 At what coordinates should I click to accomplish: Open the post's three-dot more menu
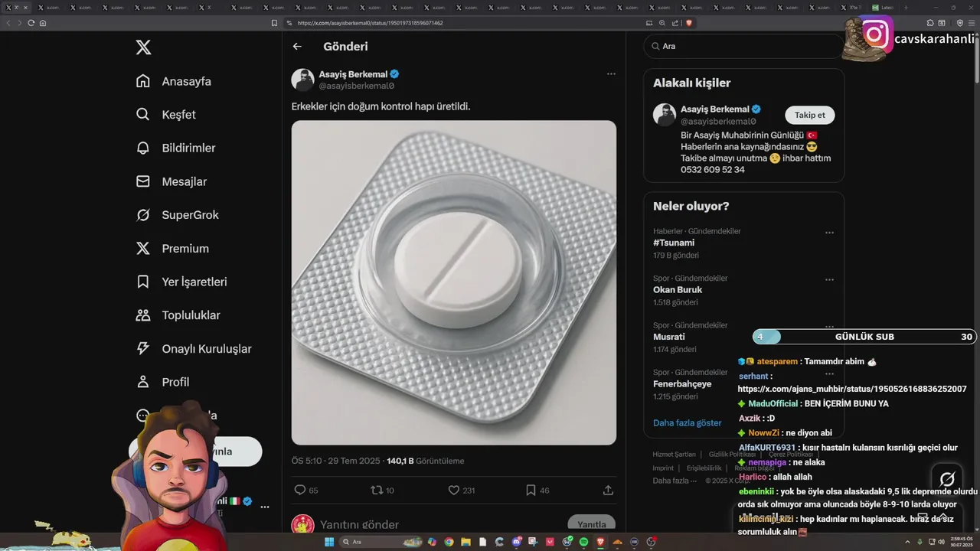611,74
